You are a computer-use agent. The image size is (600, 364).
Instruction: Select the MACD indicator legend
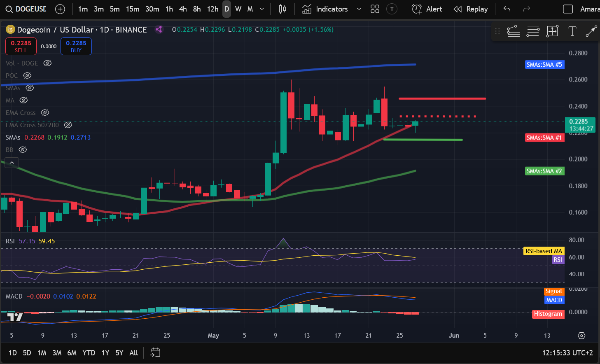point(14,296)
